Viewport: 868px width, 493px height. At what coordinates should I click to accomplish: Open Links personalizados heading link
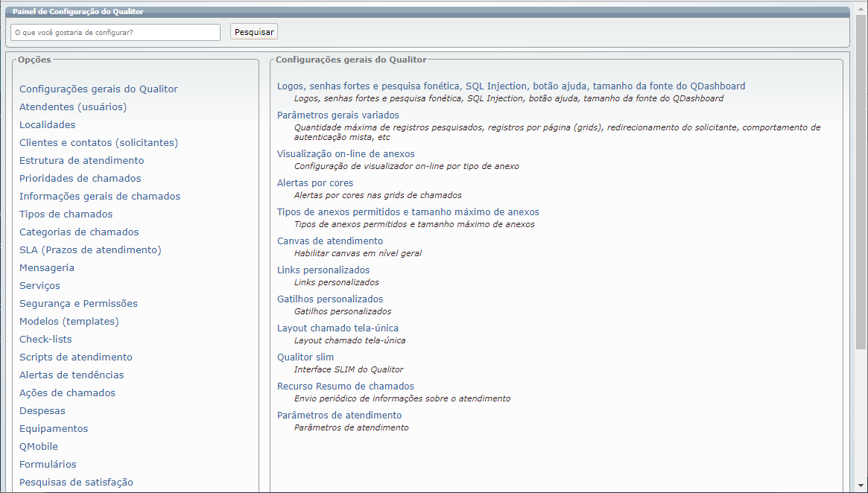323,270
